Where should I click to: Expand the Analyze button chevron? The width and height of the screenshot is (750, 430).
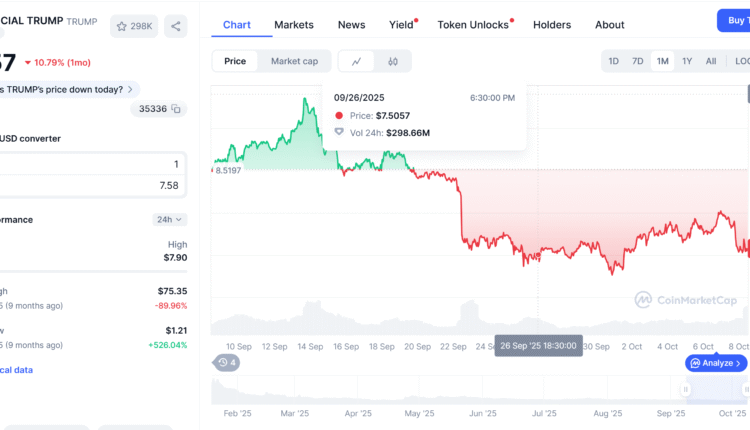click(x=738, y=363)
